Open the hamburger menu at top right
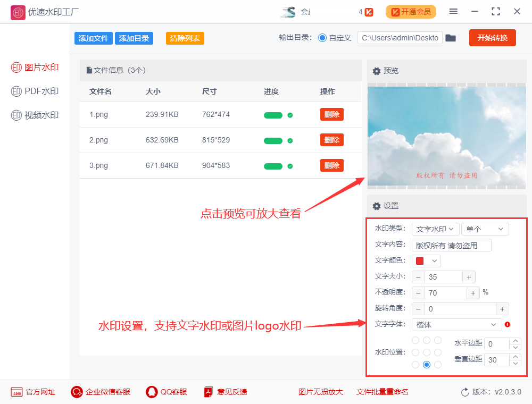The image size is (532, 404). (455, 11)
